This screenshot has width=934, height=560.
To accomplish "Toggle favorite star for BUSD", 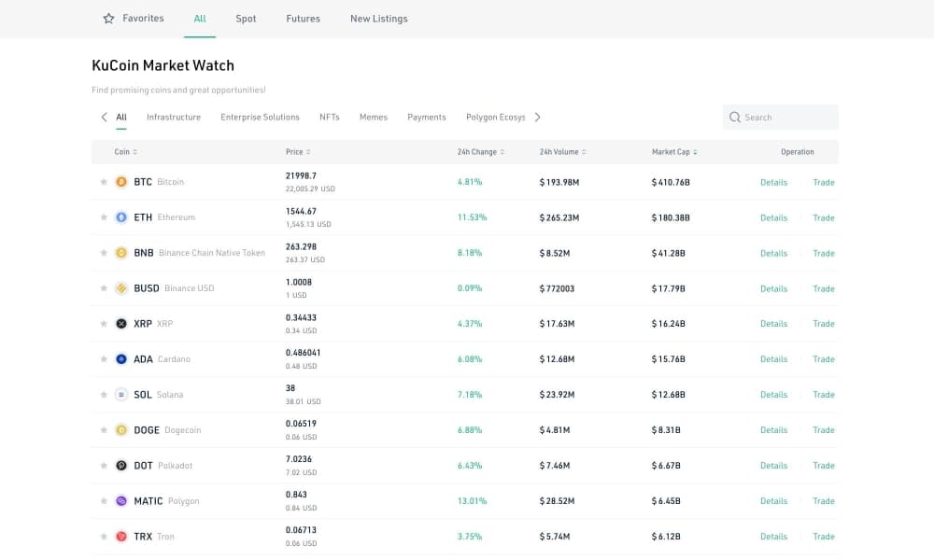I will point(104,288).
